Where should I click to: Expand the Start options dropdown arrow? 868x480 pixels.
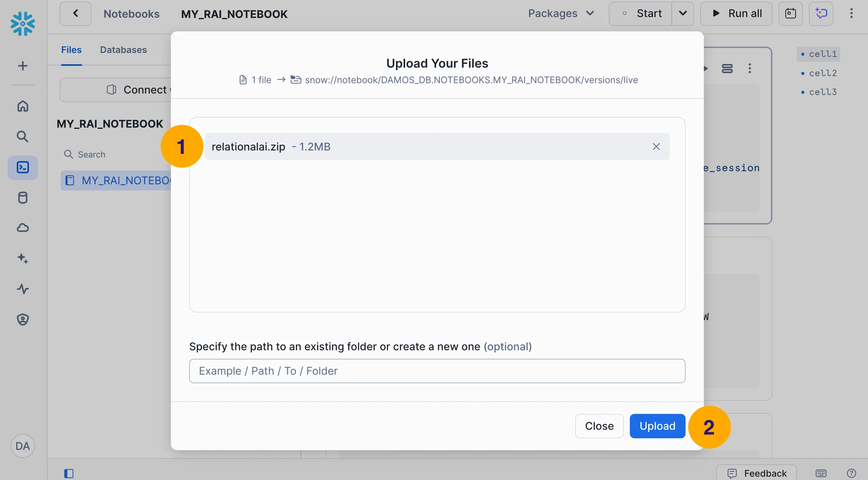(683, 13)
